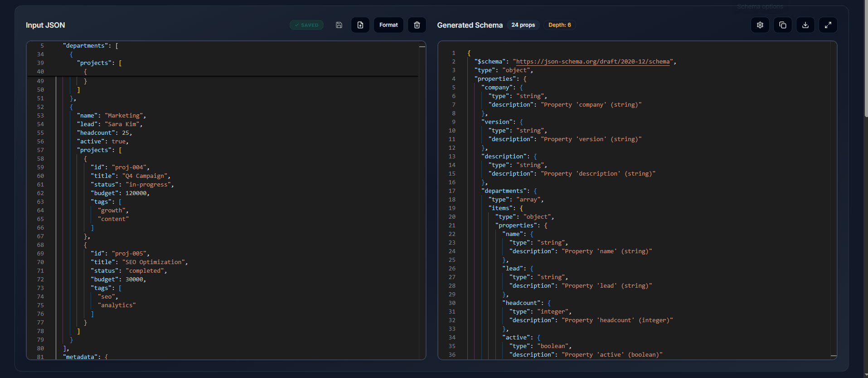Download the generated schema file

[805, 25]
